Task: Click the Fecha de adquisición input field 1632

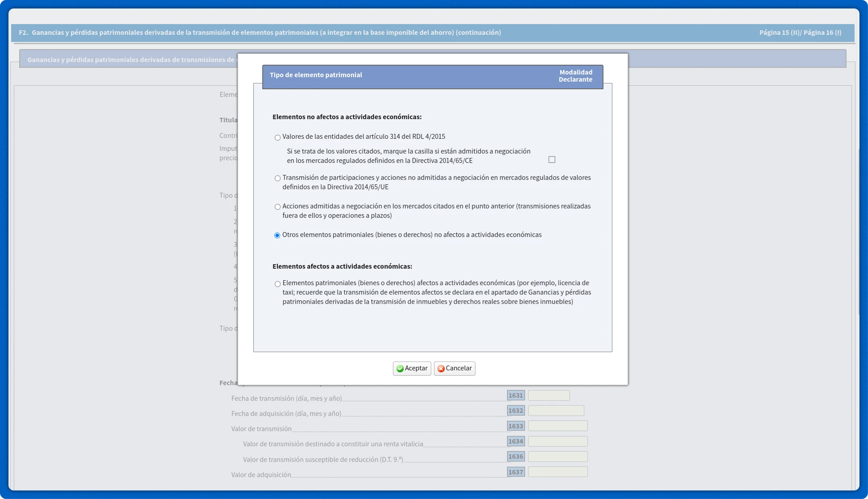Action: pyautogui.click(x=556, y=411)
